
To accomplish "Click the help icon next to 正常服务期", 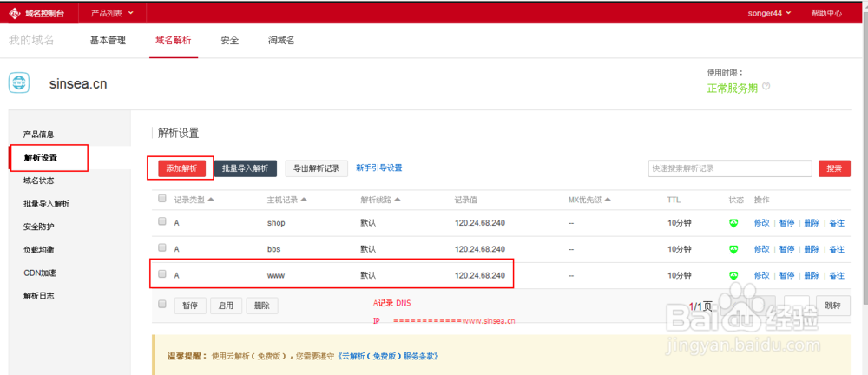I will 766,87.
